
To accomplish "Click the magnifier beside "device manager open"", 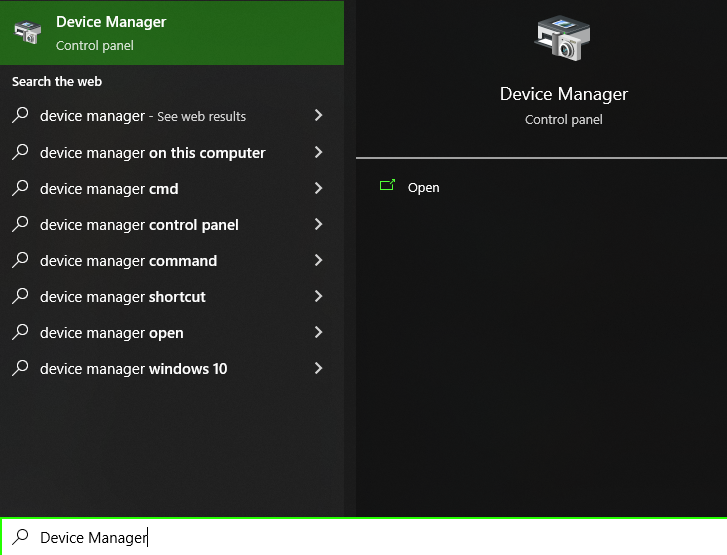I will (20, 332).
